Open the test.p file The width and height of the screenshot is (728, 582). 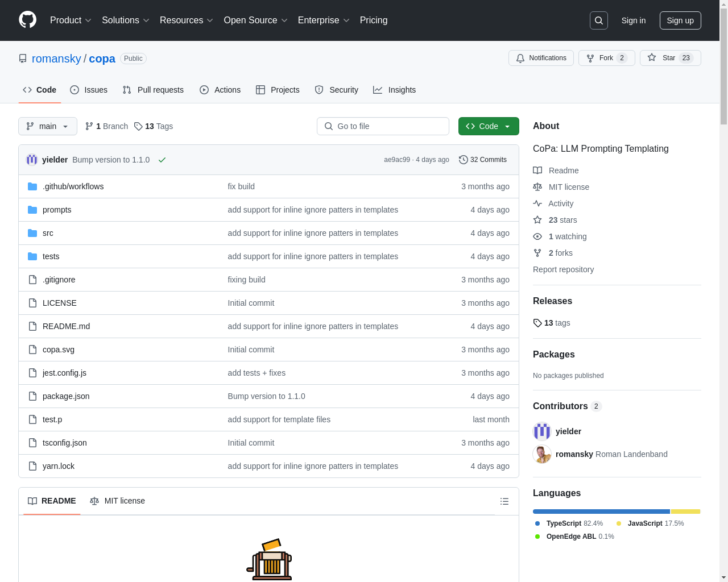(52, 419)
